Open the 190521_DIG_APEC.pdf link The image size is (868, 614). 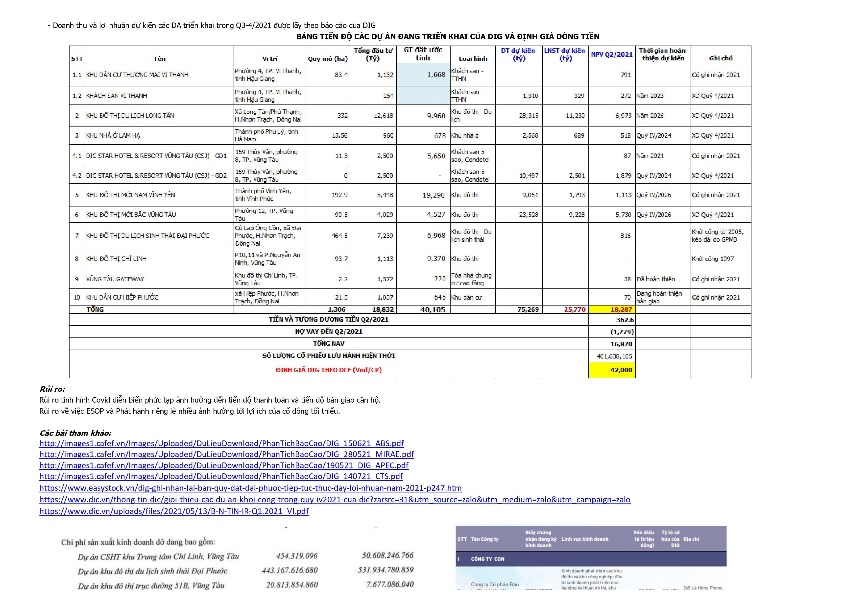[224, 465]
